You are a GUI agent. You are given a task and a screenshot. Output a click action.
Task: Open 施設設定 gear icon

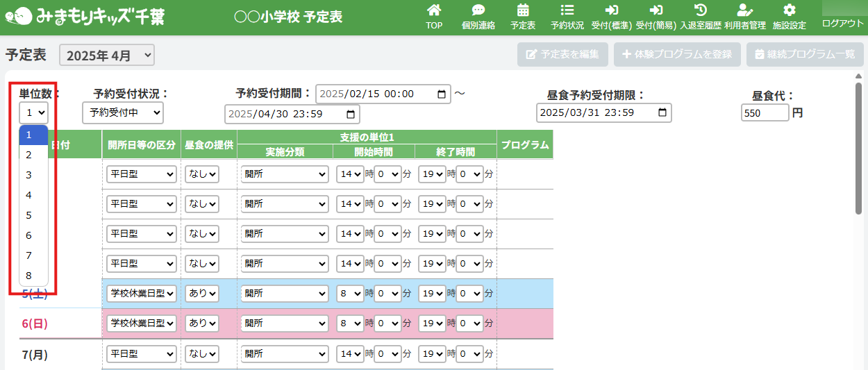(789, 10)
